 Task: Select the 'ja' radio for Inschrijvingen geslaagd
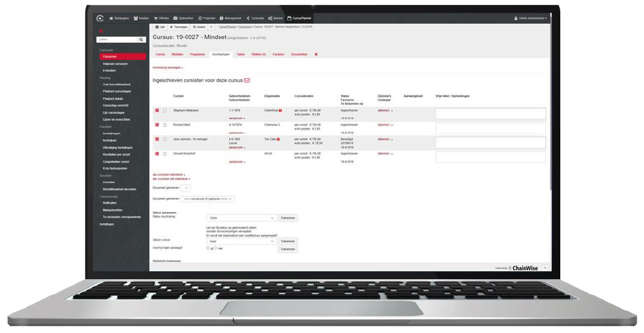click(x=208, y=249)
